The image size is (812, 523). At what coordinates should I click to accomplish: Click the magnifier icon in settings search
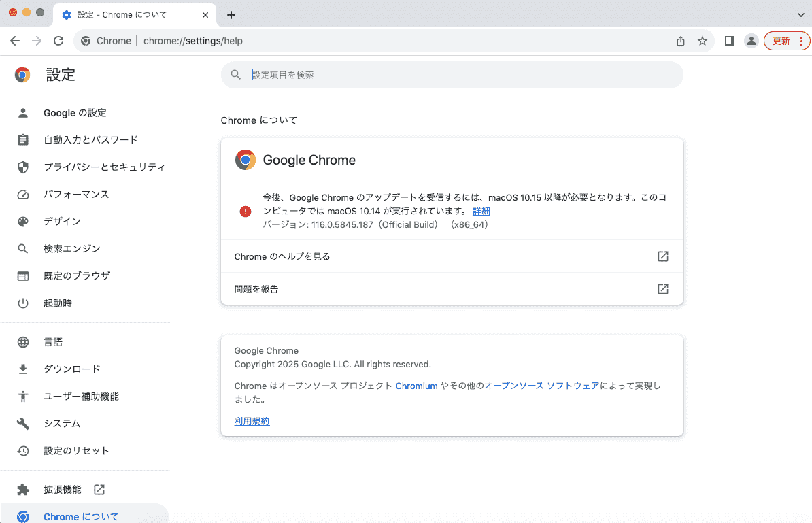[x=235, y=75]
